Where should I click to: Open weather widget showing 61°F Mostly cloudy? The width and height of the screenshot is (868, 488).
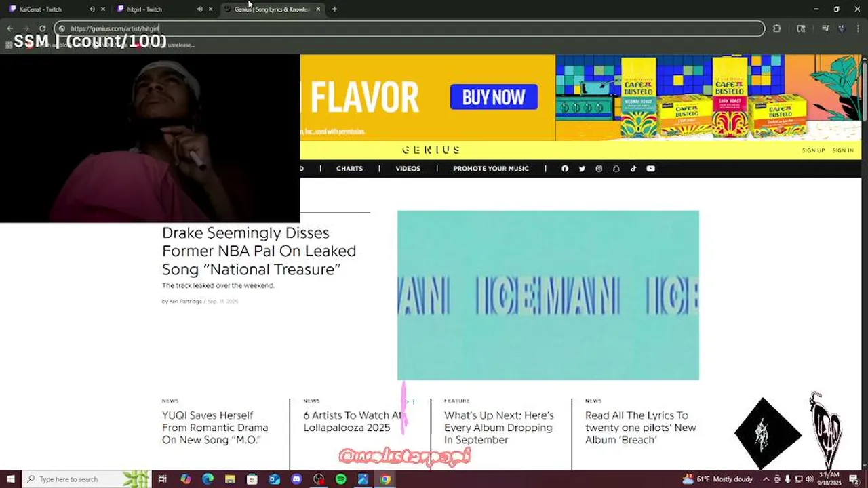717,479
